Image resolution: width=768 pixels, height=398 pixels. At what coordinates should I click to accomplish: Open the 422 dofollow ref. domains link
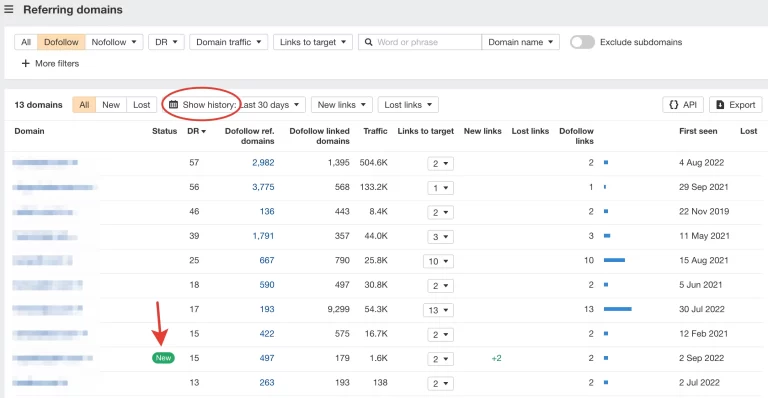click(x=267, y=334)
